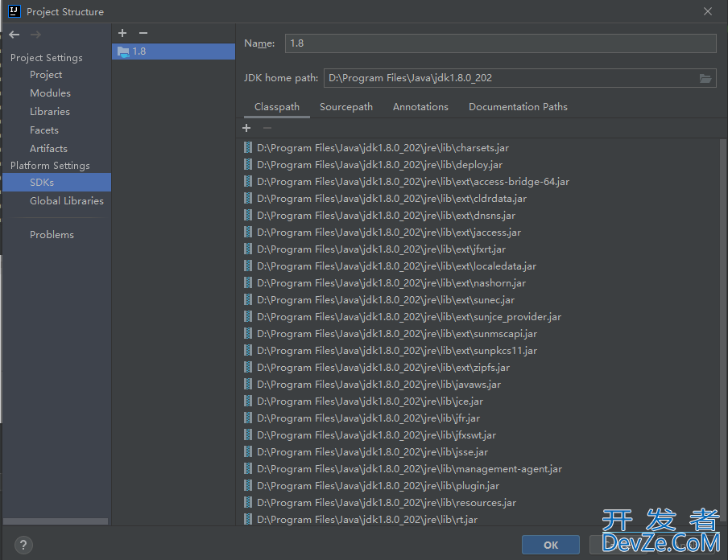
Task: Select SDKs under Platform Settings
Action: [57, 183]
